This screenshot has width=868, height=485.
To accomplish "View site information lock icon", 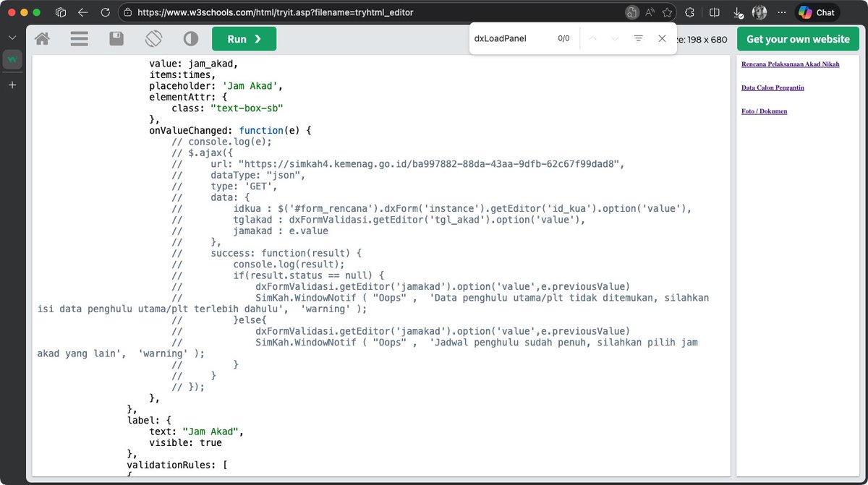I will coord(127,12).
